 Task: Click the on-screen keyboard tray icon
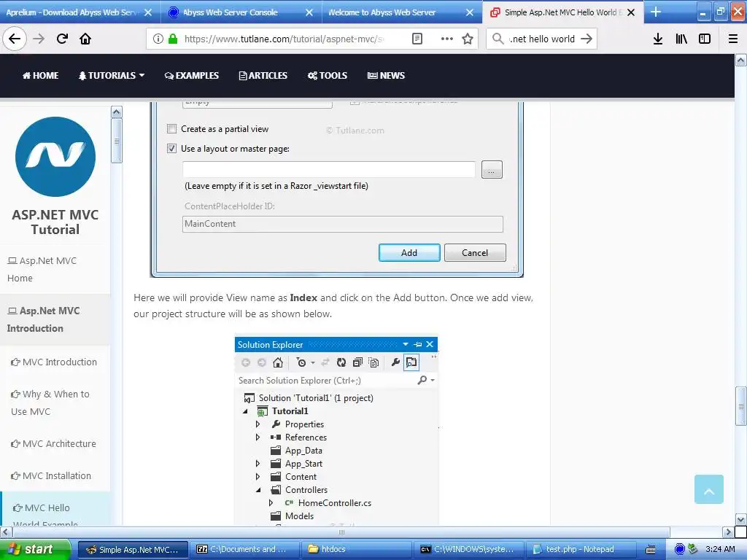point(650,550)
